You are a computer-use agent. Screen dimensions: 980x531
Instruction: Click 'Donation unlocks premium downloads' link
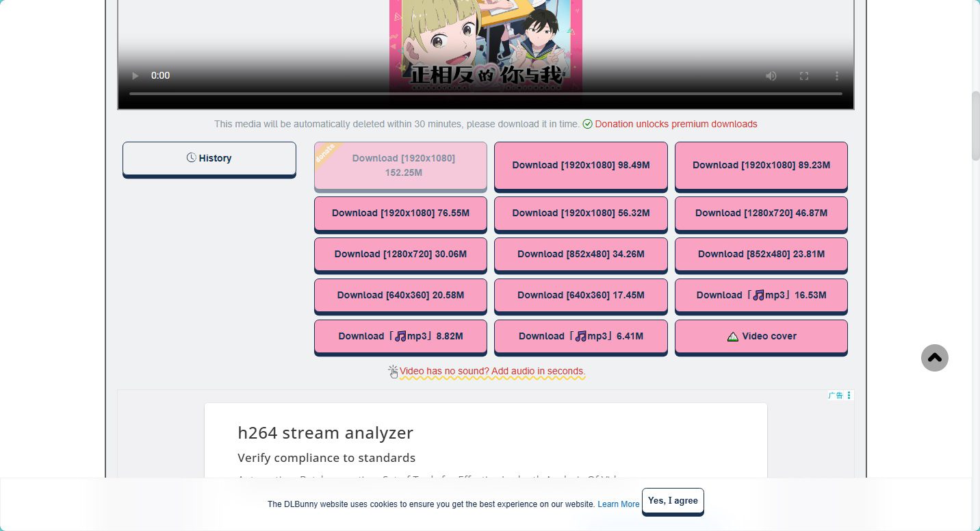(675, 124)
